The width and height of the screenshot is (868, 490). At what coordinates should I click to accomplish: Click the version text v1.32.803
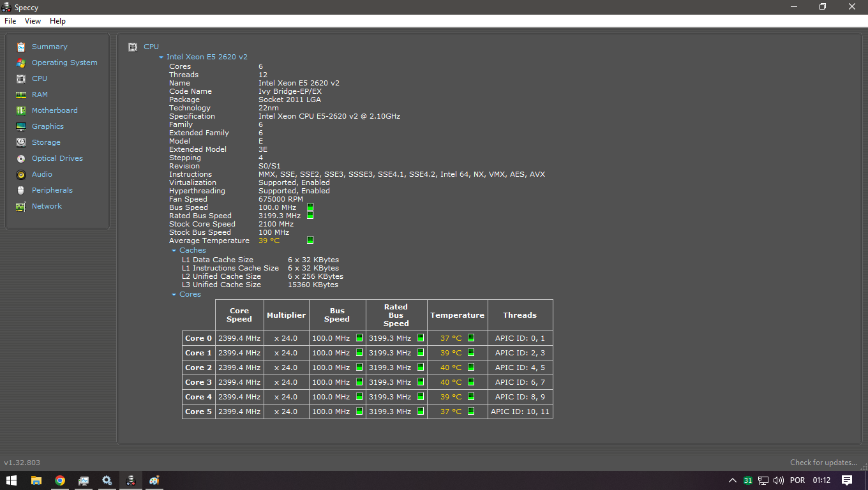[22, 463]
